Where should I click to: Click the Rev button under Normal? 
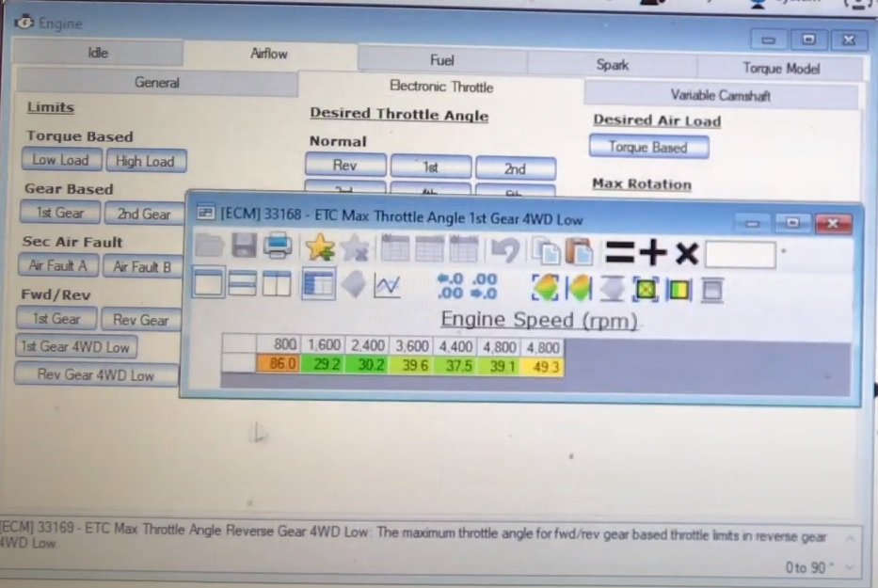pos(345,166)
